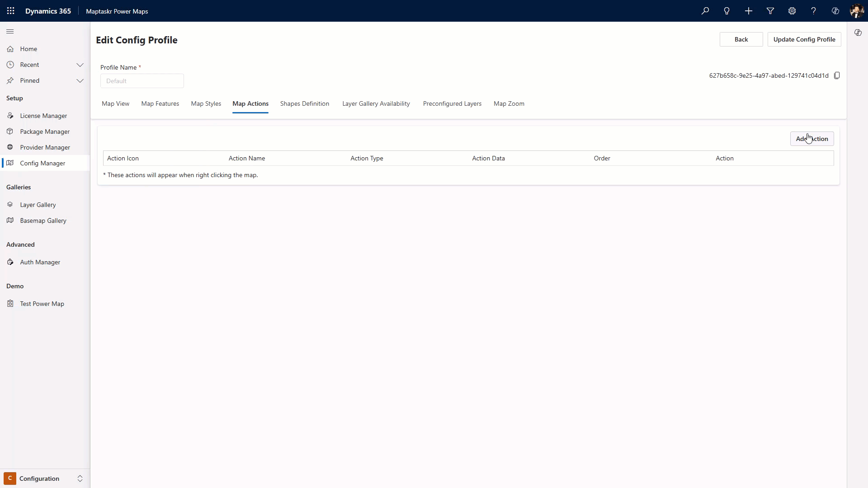
Task: Copy the profile GUID with clipboard icon
Action: pos(837,75)
